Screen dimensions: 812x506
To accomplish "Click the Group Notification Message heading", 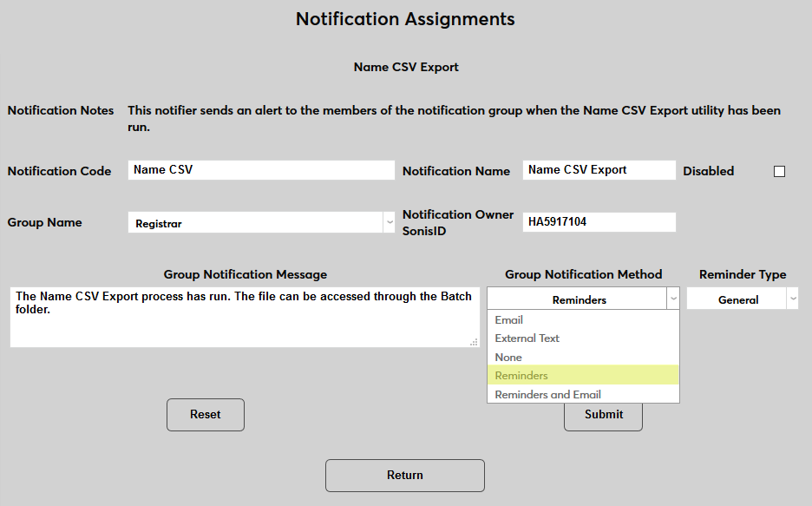I will point(246,274).
